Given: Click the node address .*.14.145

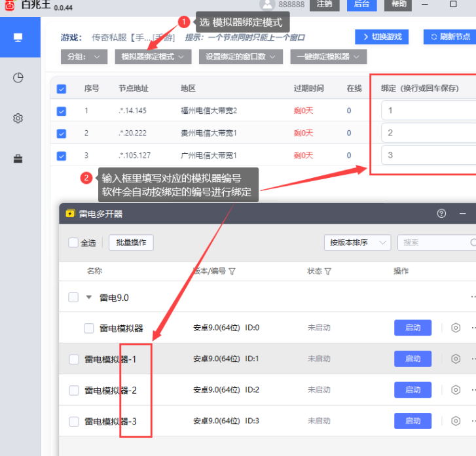Looking at the screenshot, I should [x=133, y=111].
